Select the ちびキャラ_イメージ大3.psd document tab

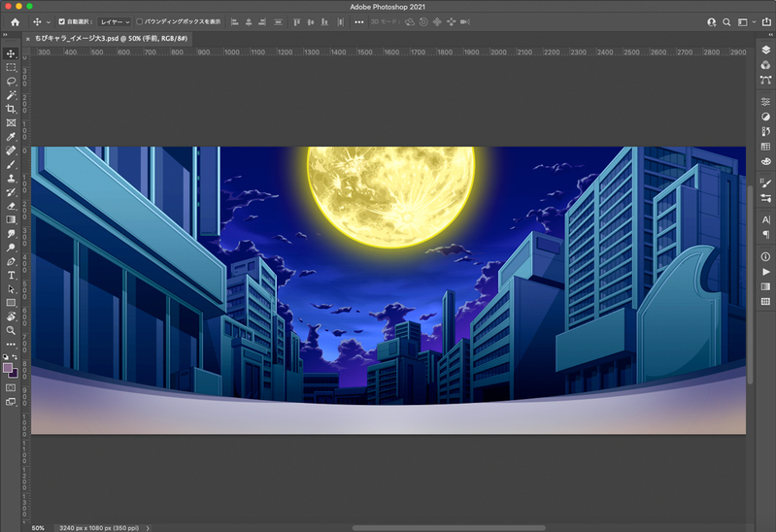113,37
